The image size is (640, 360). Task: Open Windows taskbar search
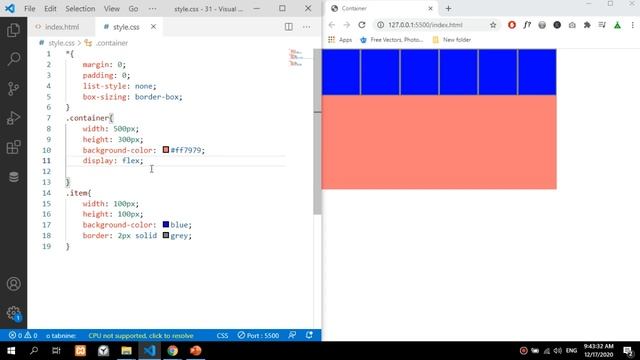click(x=34, y=351)
